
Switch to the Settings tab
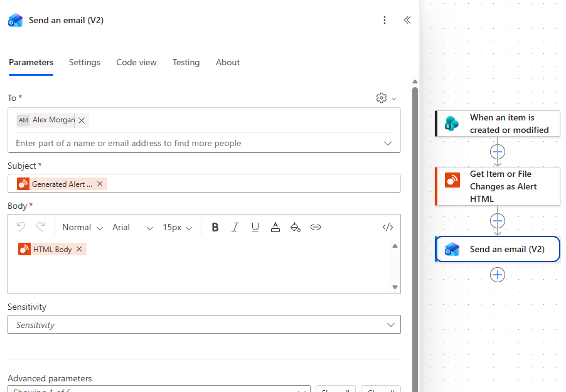[85, 63]
